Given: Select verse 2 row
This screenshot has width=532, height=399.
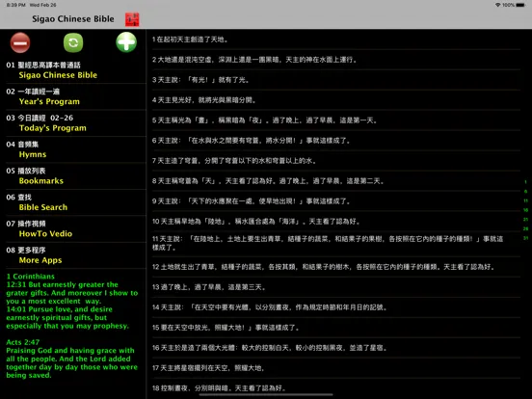Looking at the screenshot, I should [336, 60].
